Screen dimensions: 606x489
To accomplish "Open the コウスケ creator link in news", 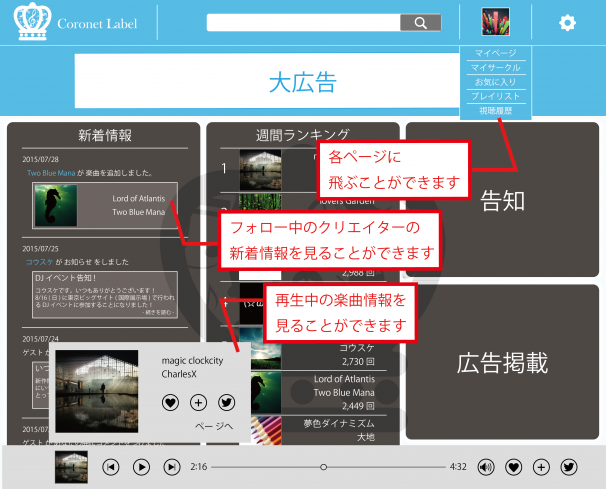I will pos(39,262).
